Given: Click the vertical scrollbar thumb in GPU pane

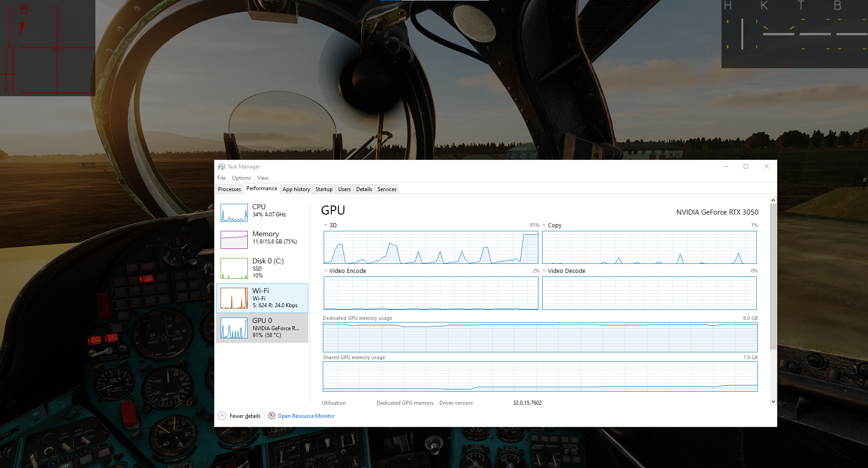Looking at the screenshot, I should point(773,276).
